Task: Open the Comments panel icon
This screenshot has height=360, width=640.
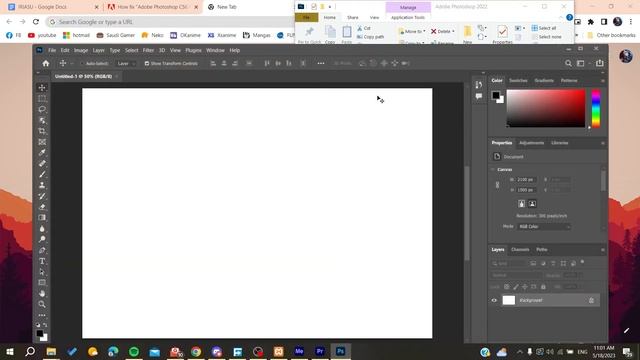Action: [x=478, y=96]
